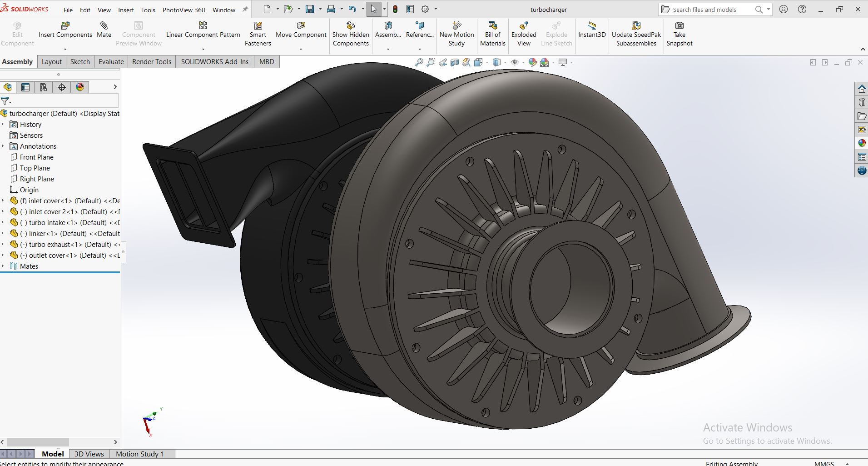Start a New Motion Study
868x466 pixels.
click(x=457, y=34)
